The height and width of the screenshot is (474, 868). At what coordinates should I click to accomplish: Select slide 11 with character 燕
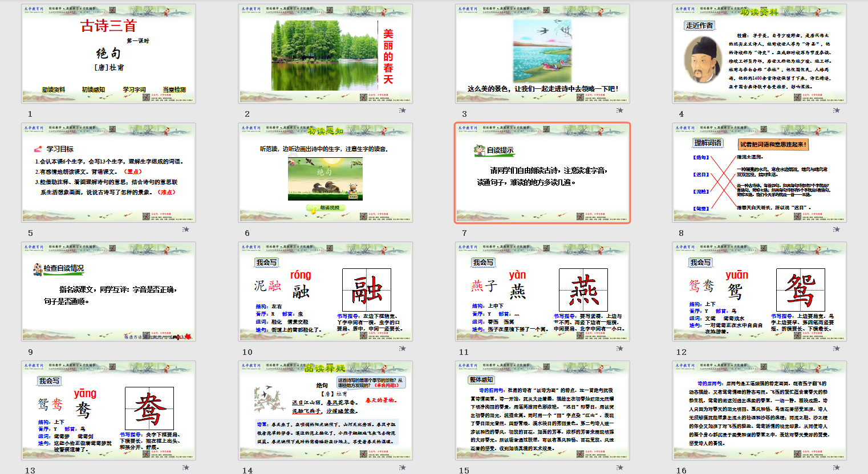pyautogui.click(x=542, y=292)
